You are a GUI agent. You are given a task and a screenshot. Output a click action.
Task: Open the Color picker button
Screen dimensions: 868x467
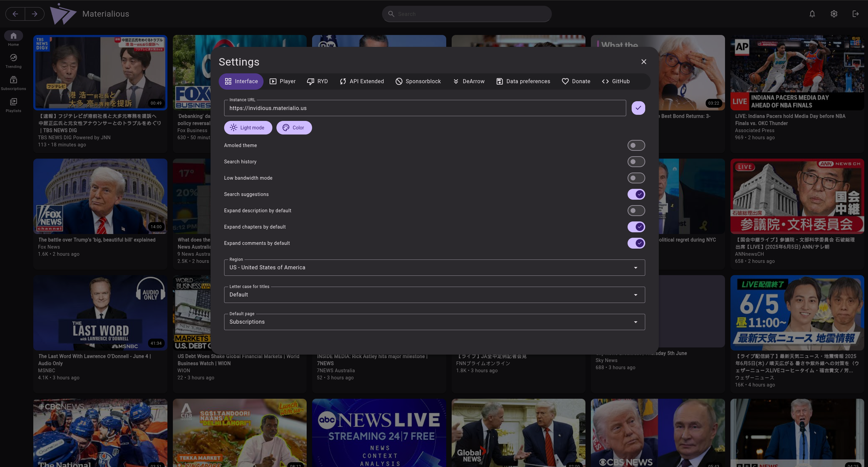click(x=294, y=128)
